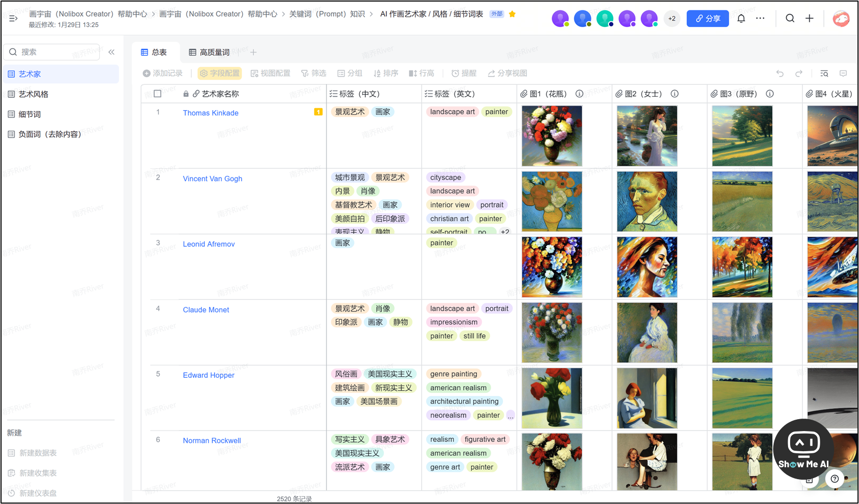
Task: Click the star favorite icon
Action: [x=512, y=14]
